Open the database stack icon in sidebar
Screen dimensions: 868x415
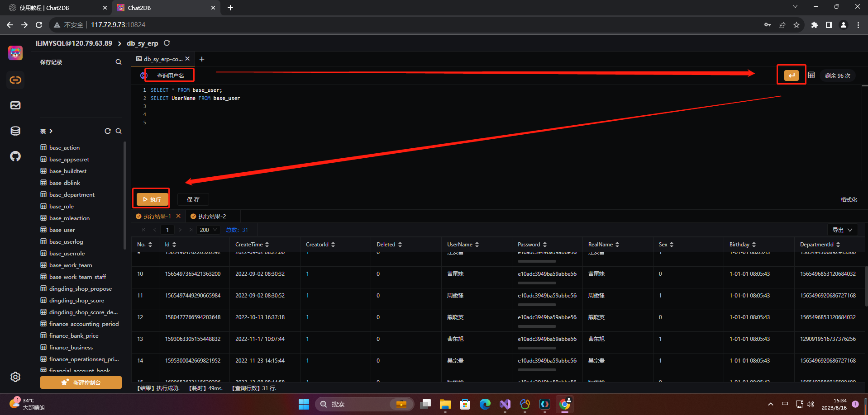[x=15, y=131]
